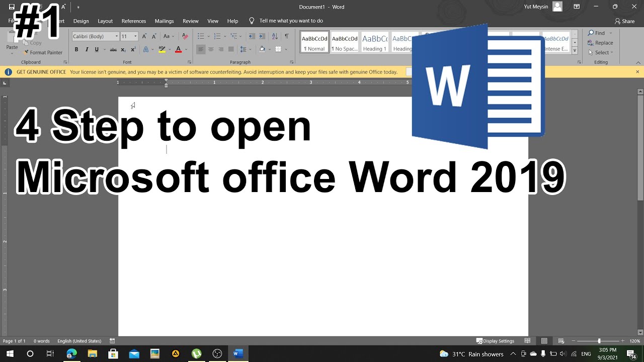Click Replace in Editing group

point(600,43)
